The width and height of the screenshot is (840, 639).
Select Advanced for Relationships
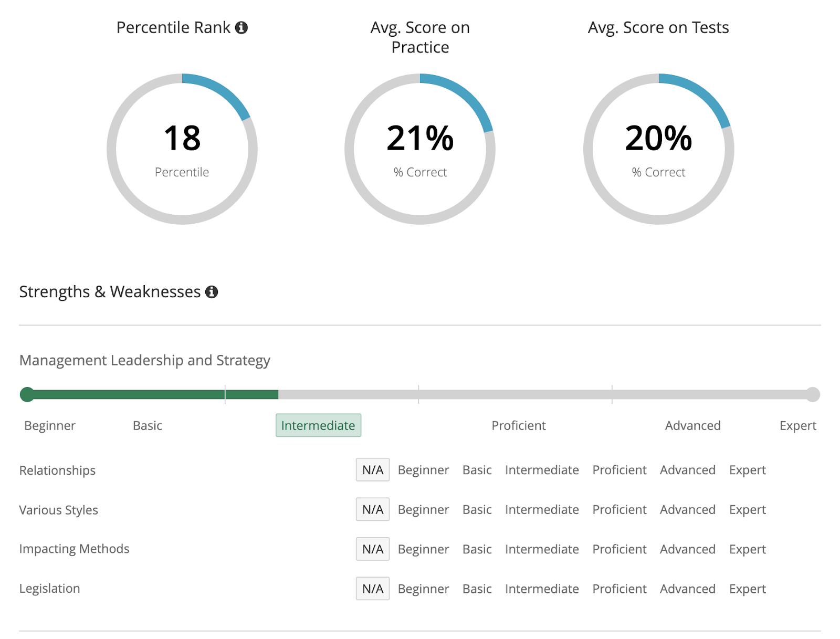(687, 470)
